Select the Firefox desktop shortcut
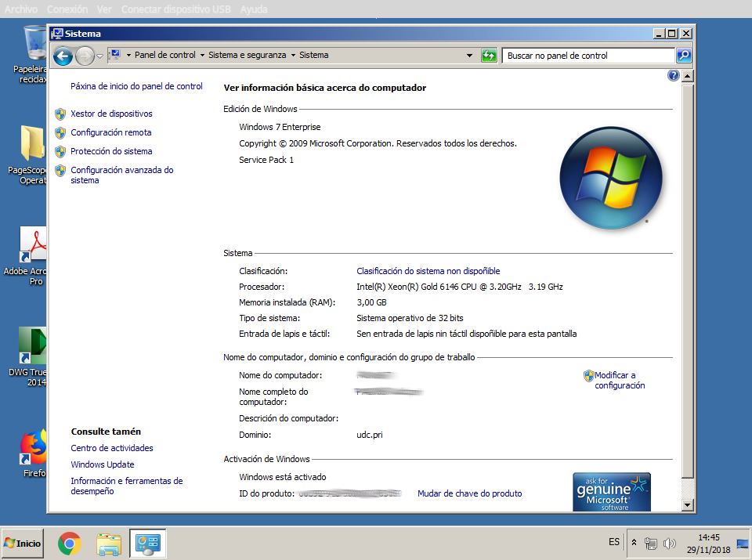 [x=34, y=453]
